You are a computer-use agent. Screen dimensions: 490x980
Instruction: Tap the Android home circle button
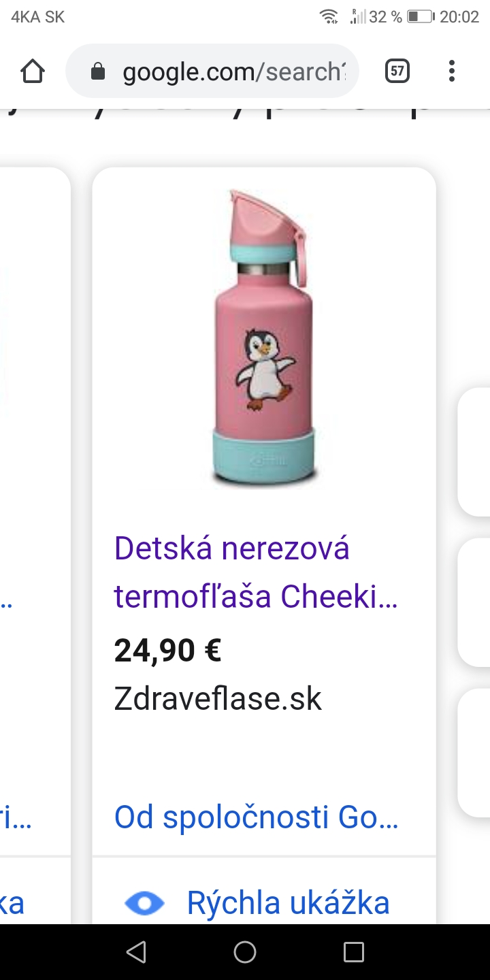(x=245, y=952)
